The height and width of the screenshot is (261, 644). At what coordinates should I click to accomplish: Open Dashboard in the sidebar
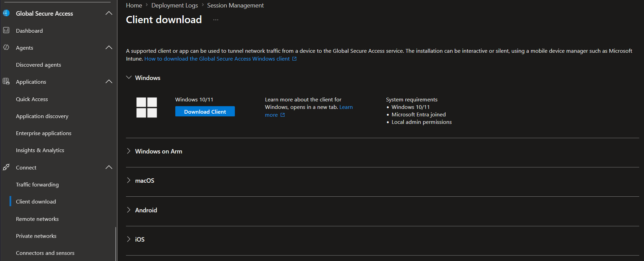coord(29,31)
